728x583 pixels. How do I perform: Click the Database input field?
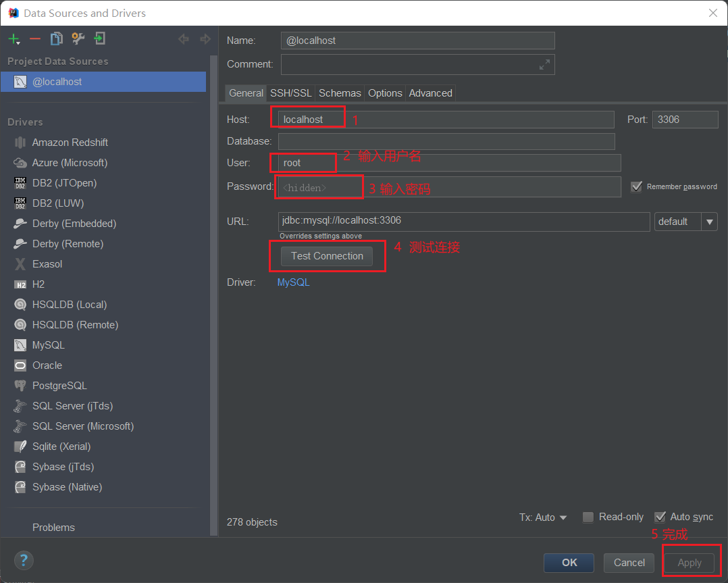click(x=446, y=141)
